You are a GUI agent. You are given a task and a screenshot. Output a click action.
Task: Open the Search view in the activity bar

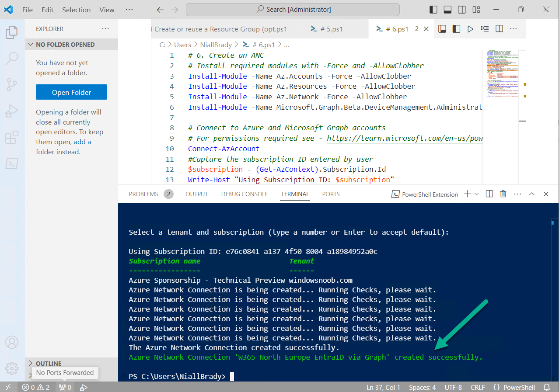[x=12, y=57]
